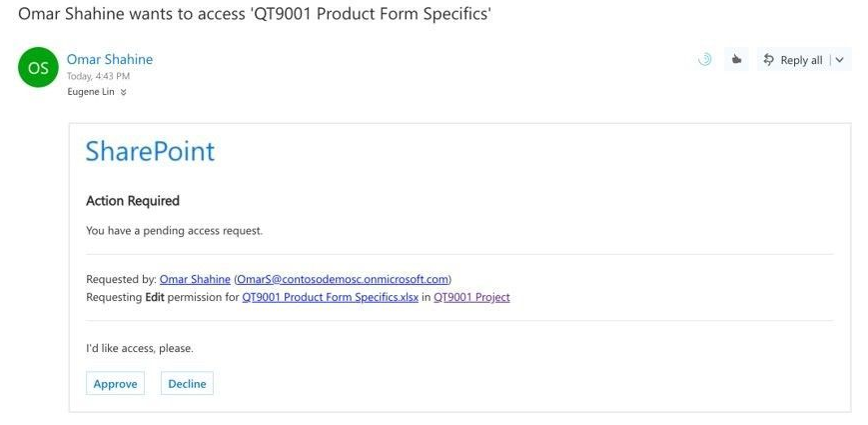Open QT9001 Product Form Specifics.xlsx link
The image size is (868, 425).
(330, 298)
